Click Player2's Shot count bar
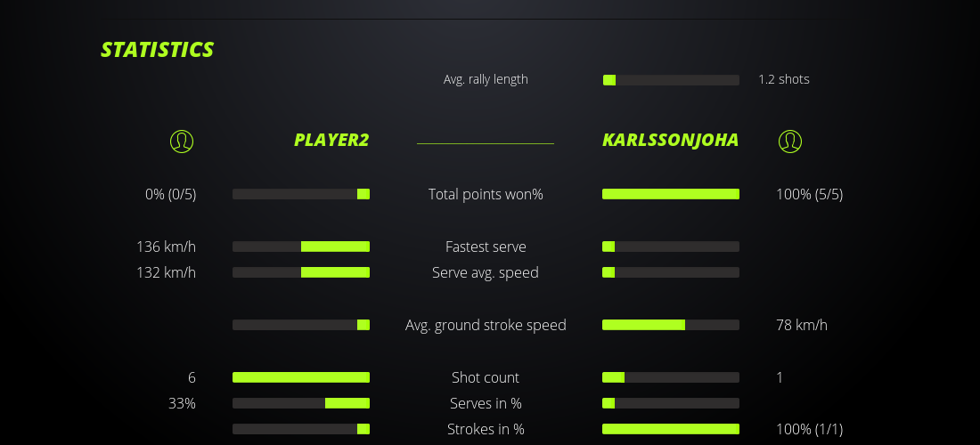This screenshot has width=980, height=445. click(x=301, y=377)
